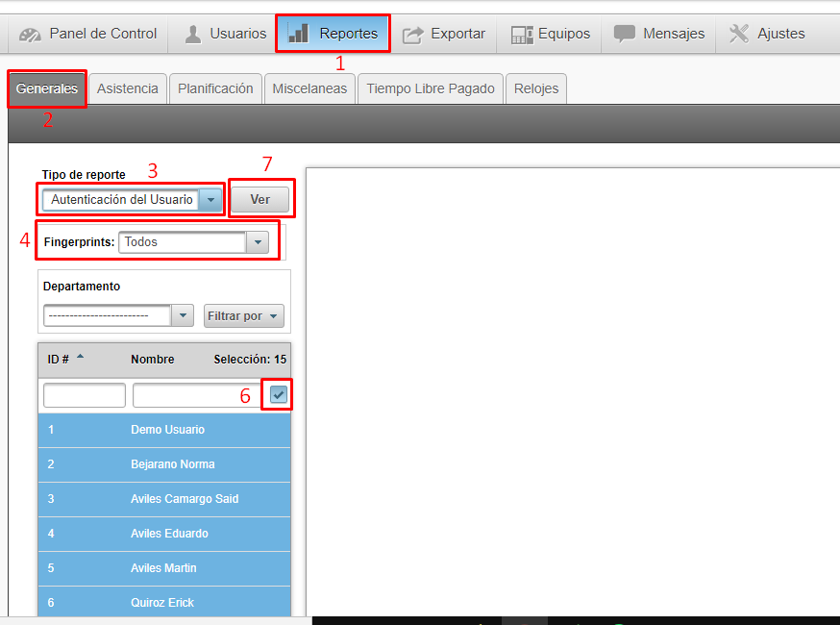Viewport: 840px width, 625px height.
Task: Click the Exportar arrow icon
Action: point(413,35)
